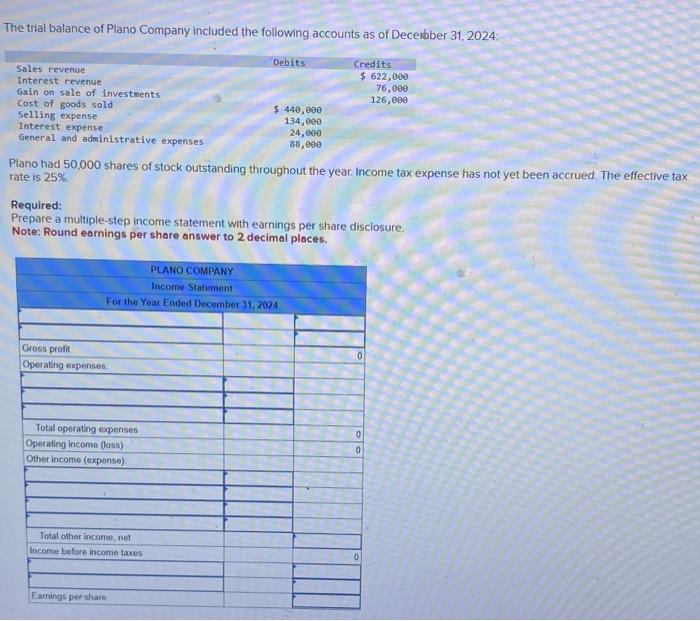This screenshot has width=700, height=621.
Task: Click the Operating income (loss) label
Action: (75, 444)
